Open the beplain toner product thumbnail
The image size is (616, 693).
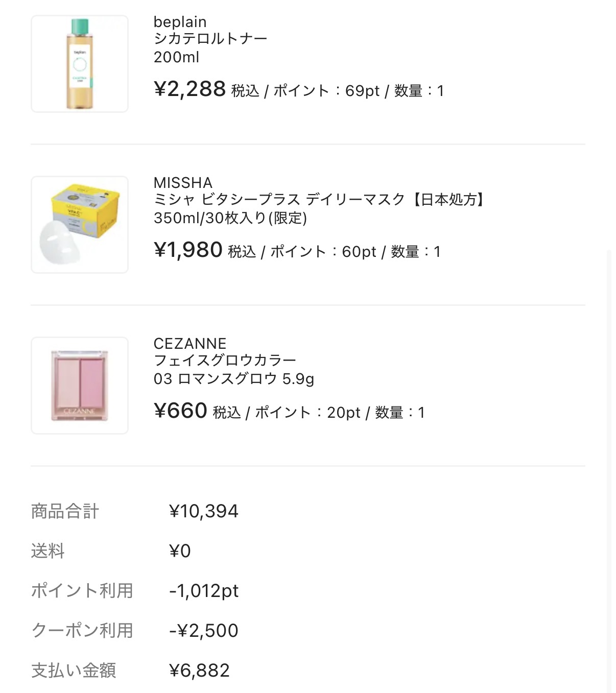(x=80, y=64)
